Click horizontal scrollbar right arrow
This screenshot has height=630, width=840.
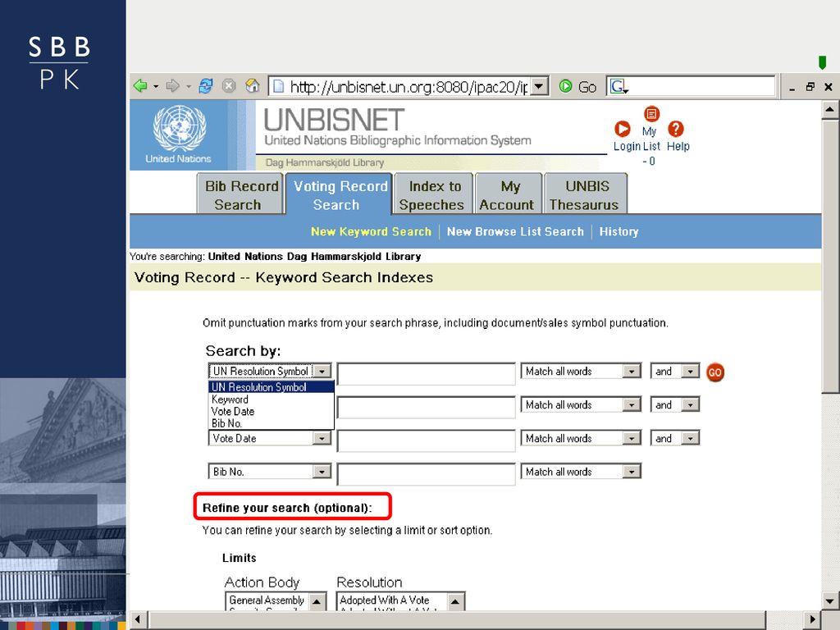point(813,619)
